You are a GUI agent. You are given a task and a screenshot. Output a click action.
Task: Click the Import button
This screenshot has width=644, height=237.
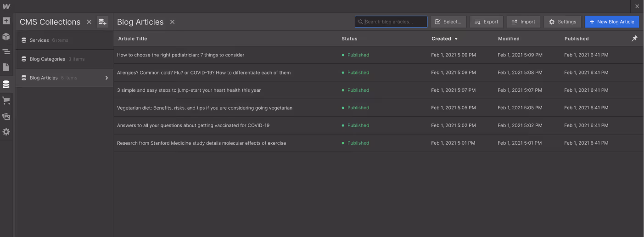523,22
